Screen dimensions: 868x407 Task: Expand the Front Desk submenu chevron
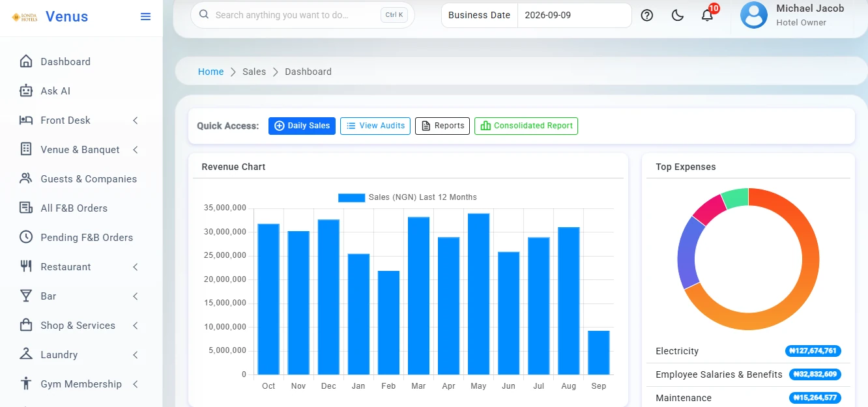coord(136,120)
